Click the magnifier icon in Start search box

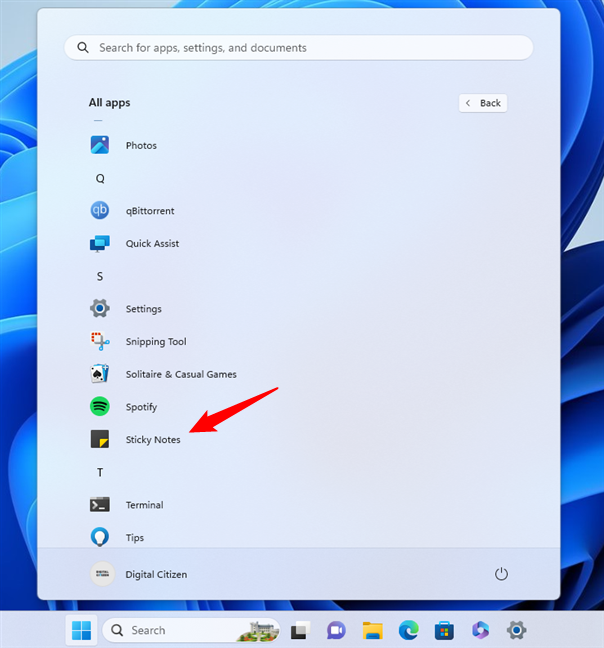(x=83, y=48)
